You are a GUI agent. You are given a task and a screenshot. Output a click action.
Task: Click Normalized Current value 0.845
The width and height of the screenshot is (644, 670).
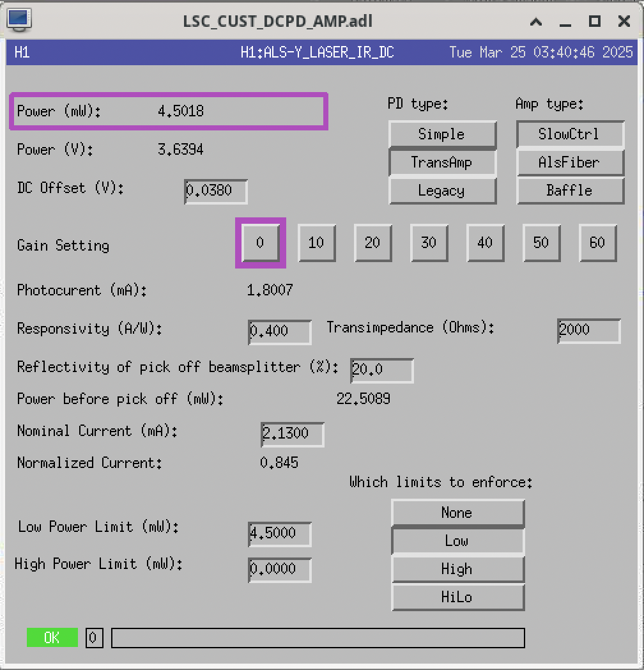pyautogui.click(x=279, y=463)
